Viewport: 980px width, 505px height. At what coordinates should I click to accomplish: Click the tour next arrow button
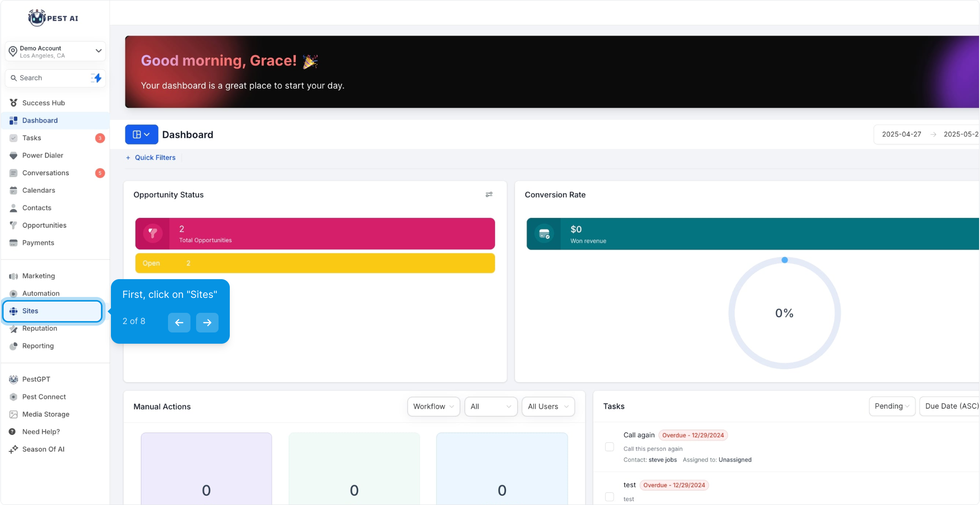pos(207,323)
